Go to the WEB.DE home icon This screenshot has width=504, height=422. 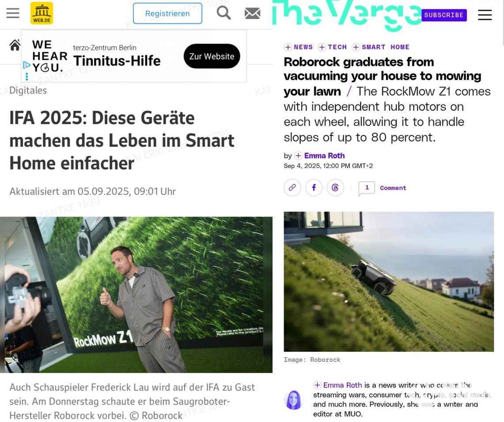pyautogui.click(x=15, y=45)
